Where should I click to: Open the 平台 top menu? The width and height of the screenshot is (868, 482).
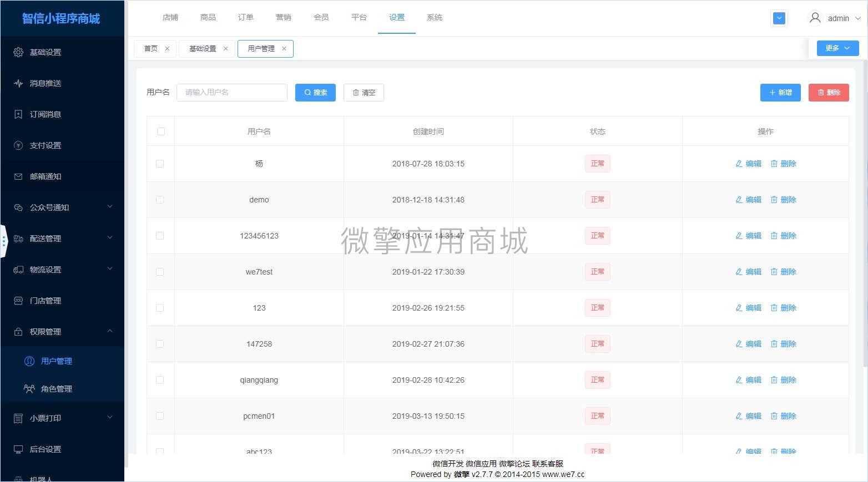click(359, 18)
